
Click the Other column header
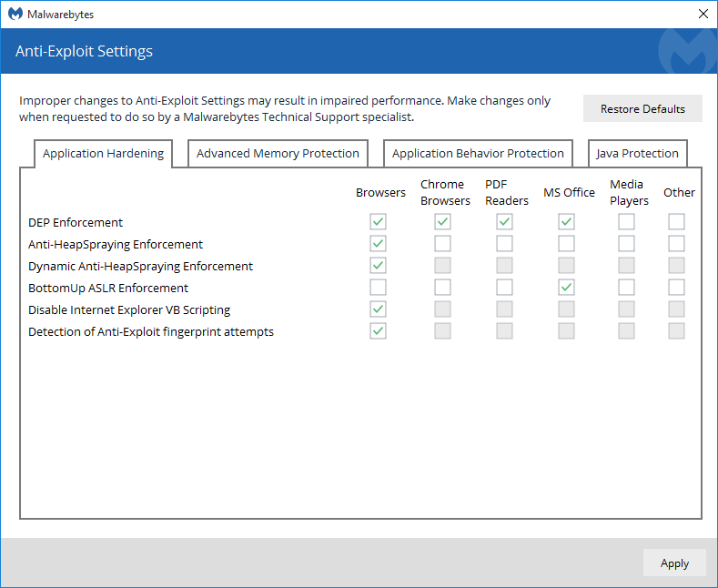coord(679,192)
